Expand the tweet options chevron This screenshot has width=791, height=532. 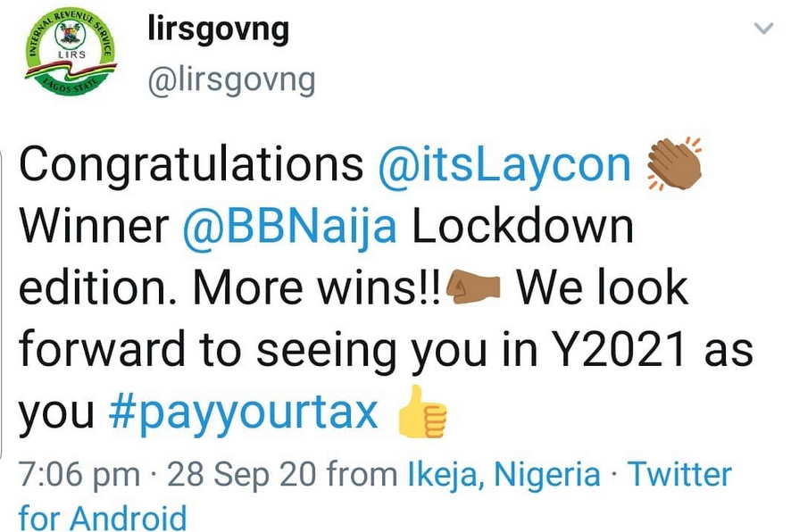click(763, 29)
